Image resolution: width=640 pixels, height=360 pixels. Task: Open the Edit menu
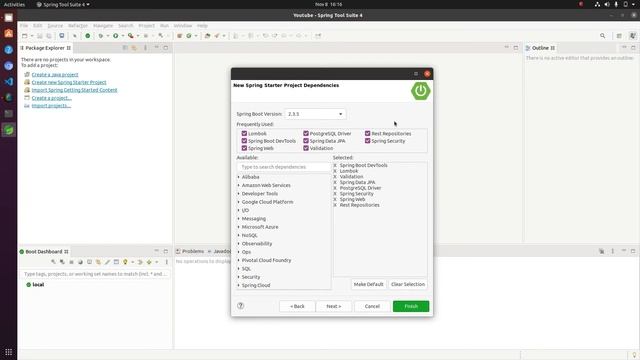pos(38,26)
